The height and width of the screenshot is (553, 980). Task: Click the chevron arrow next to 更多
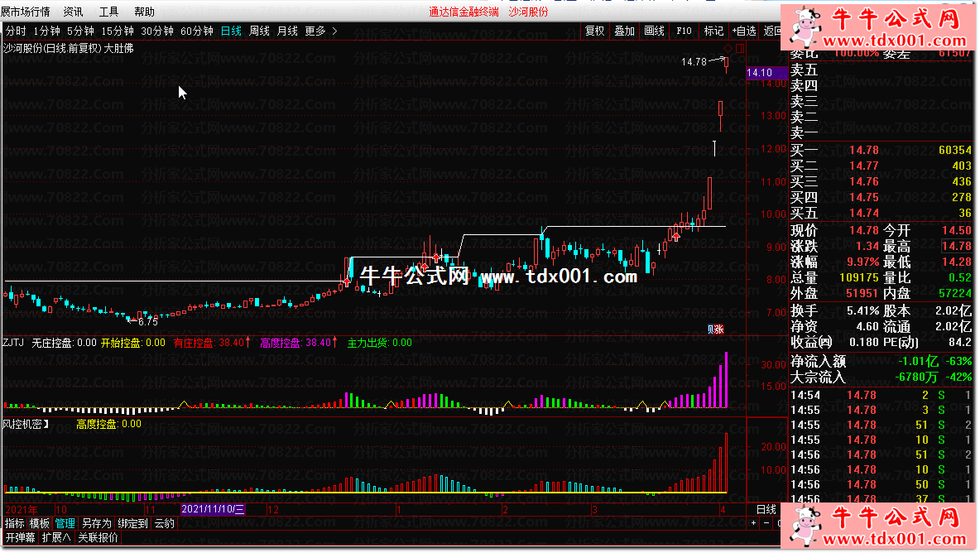point(334,31)
